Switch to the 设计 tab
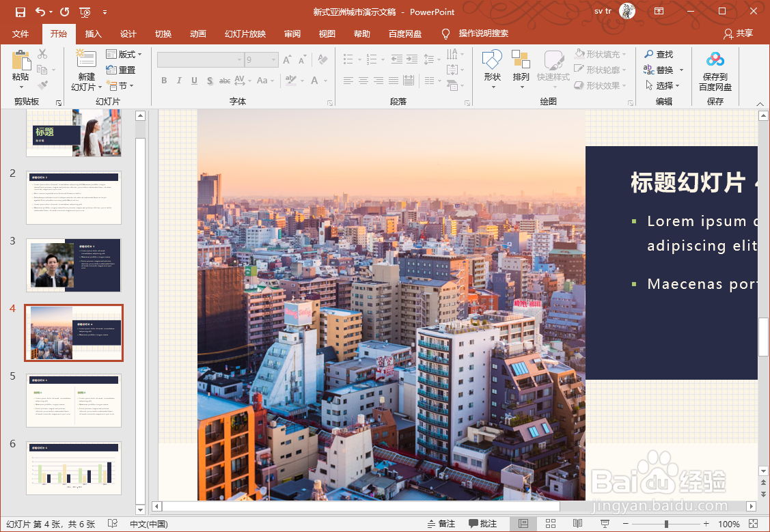Viewport: 770px width, 532px height. pyautogui.click(x=128, y=34)
